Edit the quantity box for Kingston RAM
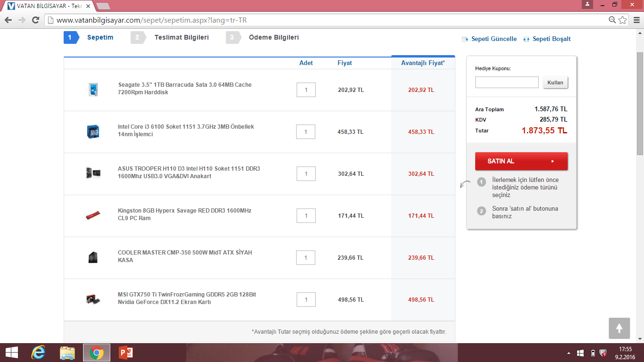The width and height of the screenshot is (644, 362). point(306,216)
